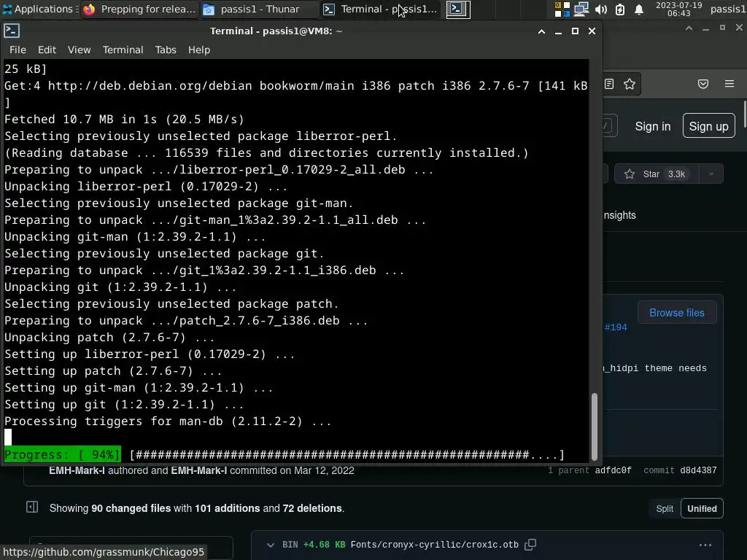Image resolution: width=747 pixels, height=560 pixels.
Task: Click the apt progress bar at 94%
Action: (x=284, y=455)
